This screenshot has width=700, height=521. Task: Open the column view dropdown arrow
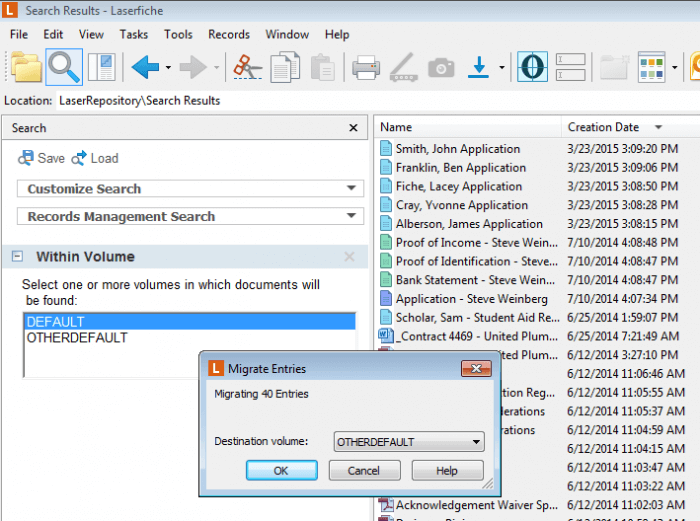[675, 67]
